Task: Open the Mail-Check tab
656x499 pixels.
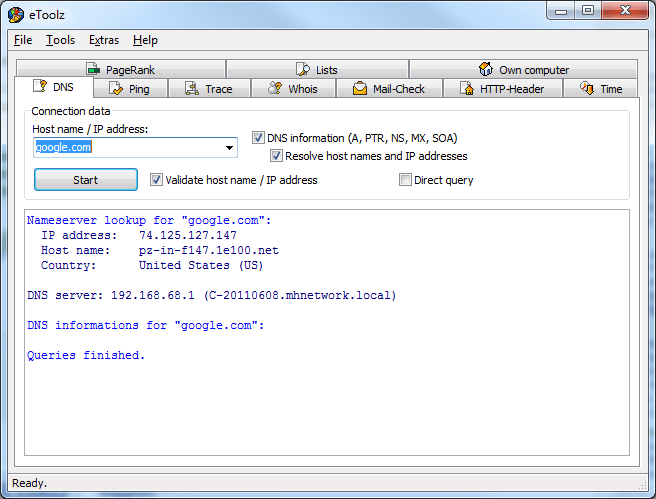Action: [x=390, y=89]
